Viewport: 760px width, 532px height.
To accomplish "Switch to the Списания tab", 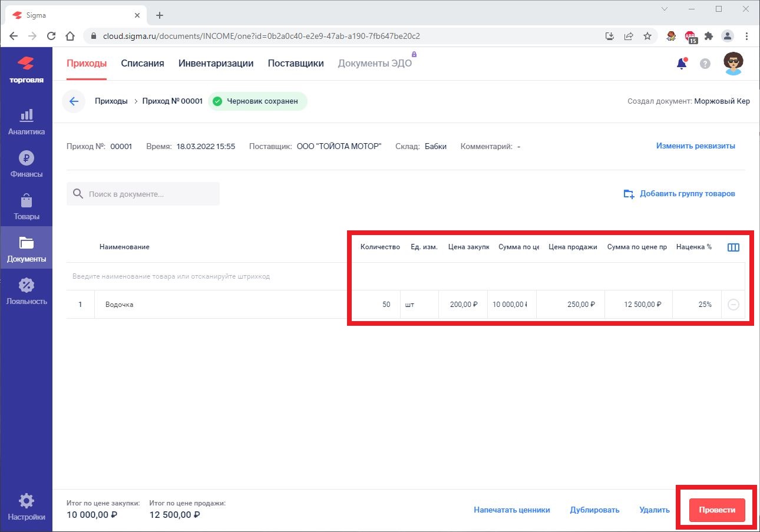I will coord(143,64).
